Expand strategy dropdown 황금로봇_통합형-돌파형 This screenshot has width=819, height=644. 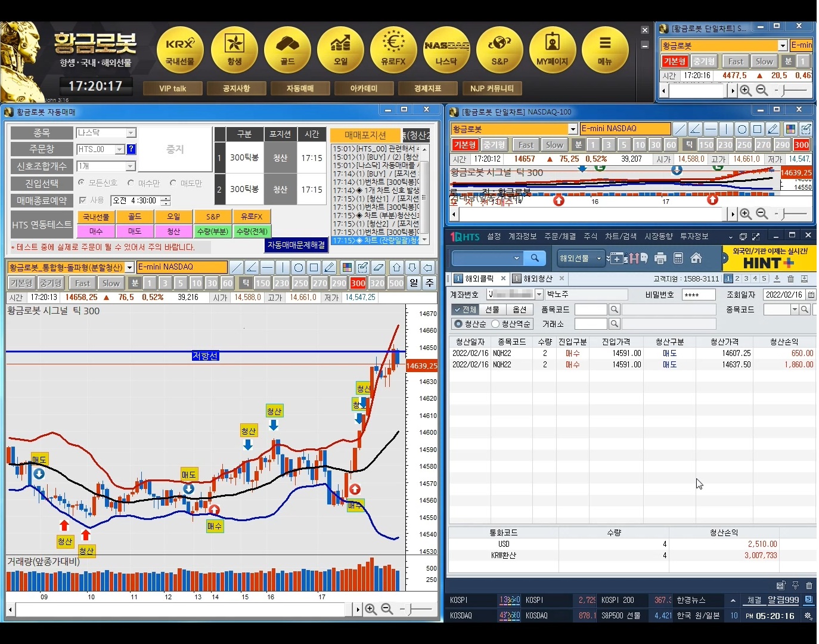[x=129, y=267]
